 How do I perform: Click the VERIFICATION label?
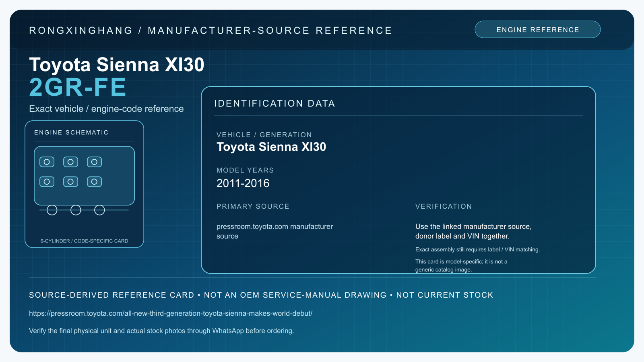point(444,206)
